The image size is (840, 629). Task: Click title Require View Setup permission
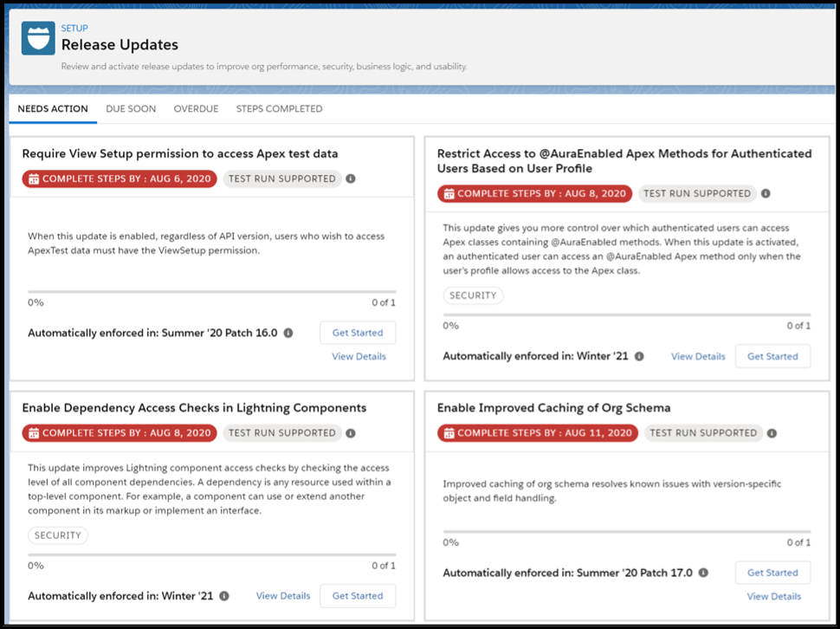click(180, 153)
